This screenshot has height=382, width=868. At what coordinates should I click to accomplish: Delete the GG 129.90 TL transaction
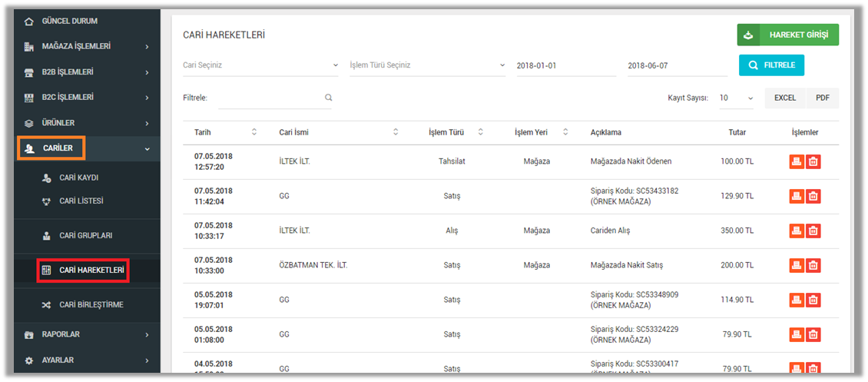pyautogui.click(x=813, y=196)
